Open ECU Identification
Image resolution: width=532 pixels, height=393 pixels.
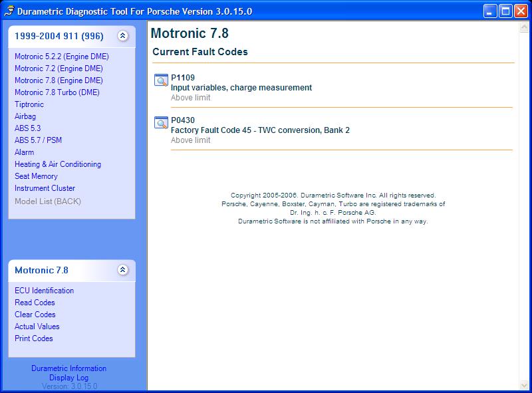point(44,291)
